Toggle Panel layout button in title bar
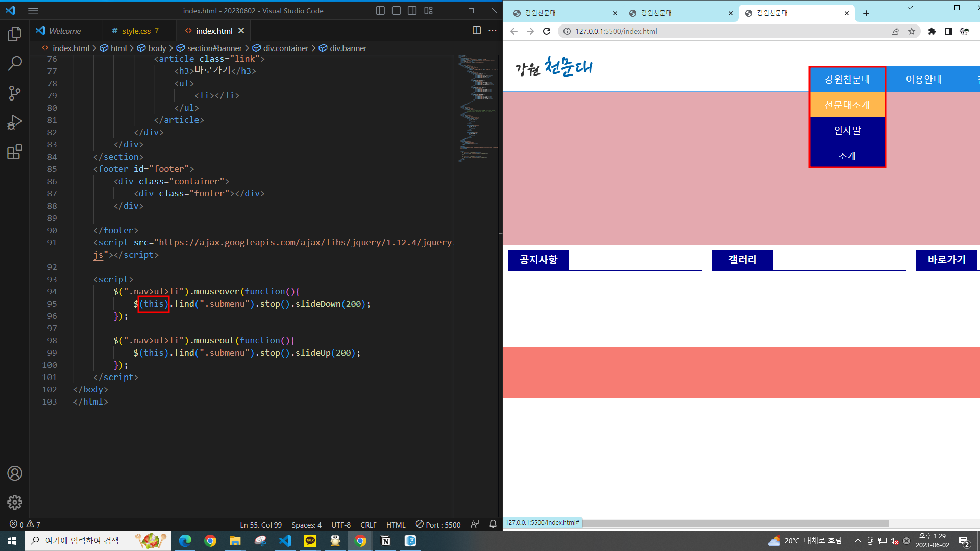 click(396, 11)
